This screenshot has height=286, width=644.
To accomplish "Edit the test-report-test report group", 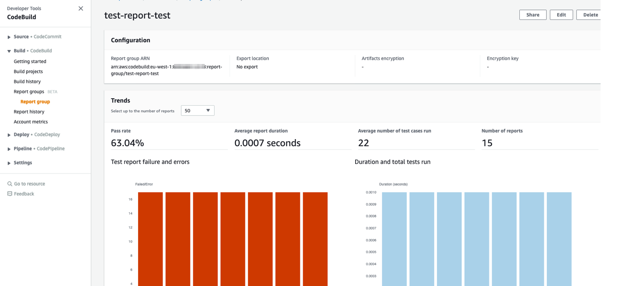I will 561,14.
